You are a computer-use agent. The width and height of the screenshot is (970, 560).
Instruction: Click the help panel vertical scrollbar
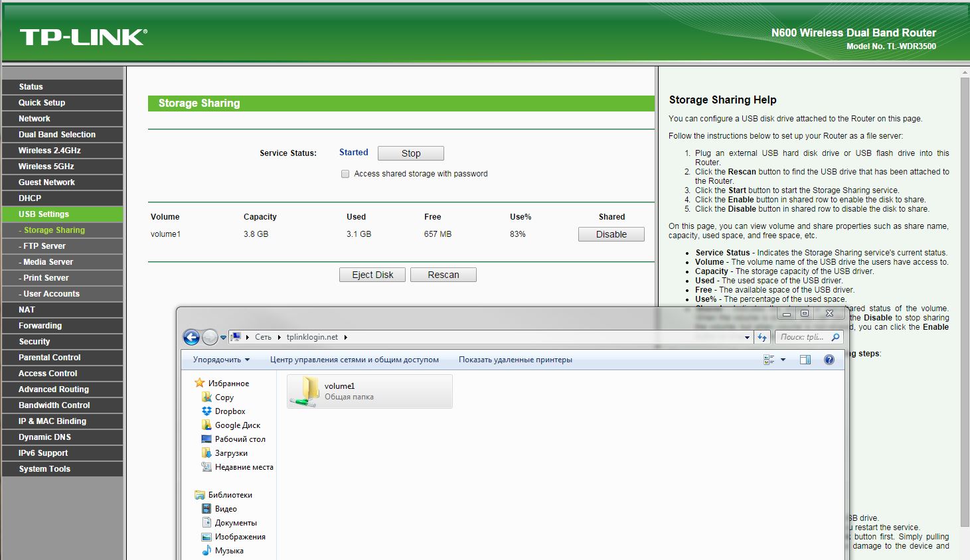[965, 302]
